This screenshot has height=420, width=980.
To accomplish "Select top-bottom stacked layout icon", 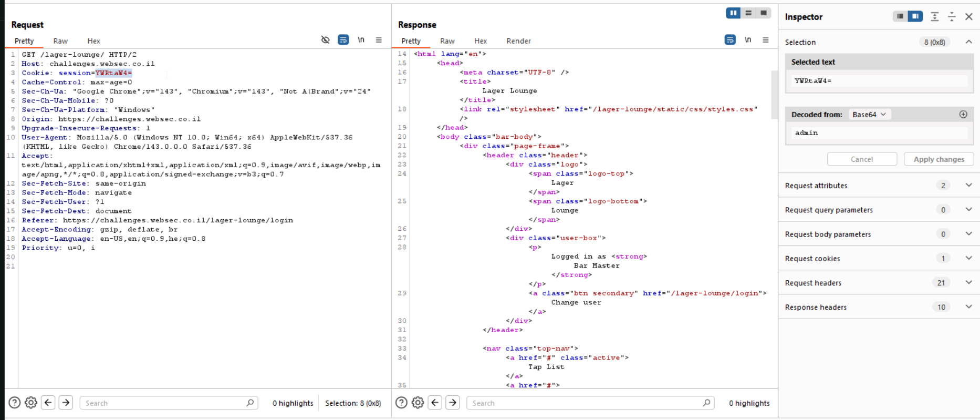I will point(748,13).
